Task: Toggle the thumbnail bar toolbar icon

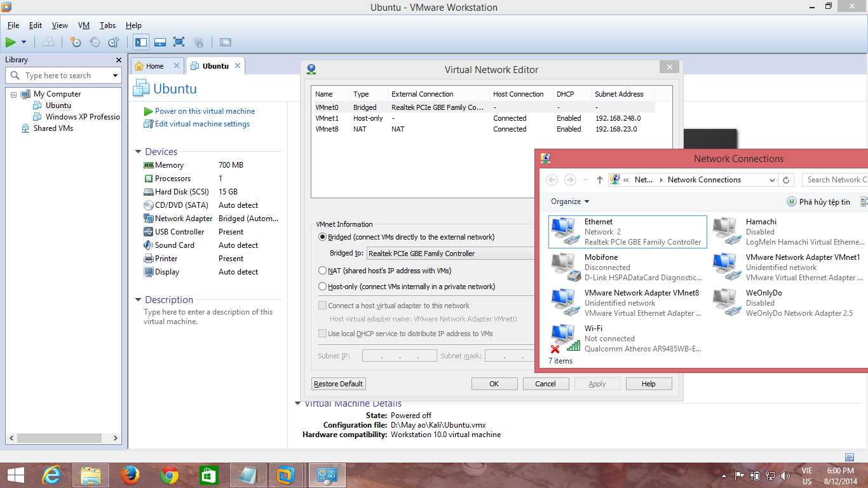Action: point(160,42)
